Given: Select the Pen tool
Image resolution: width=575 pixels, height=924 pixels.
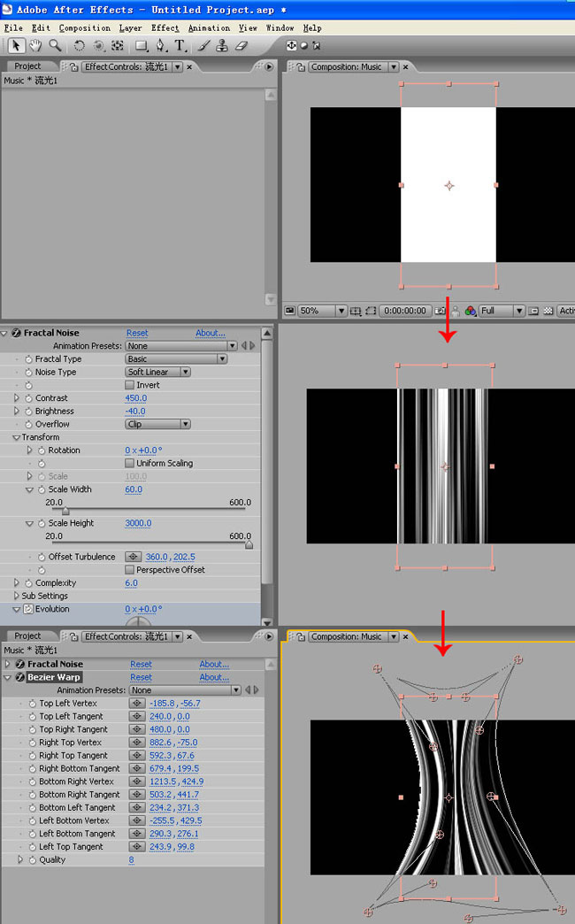Looking at the screenshot, I should 160,46.
